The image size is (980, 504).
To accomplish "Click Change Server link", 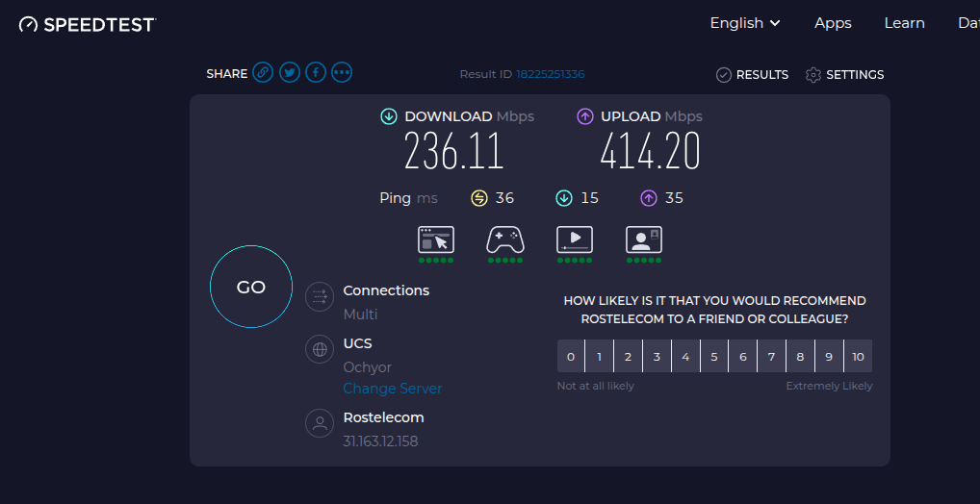I will coord(393,389).
